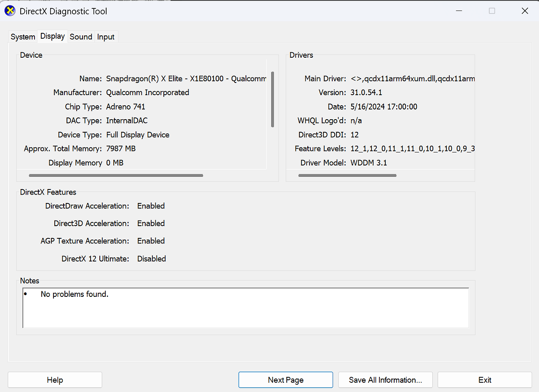
Task: Click the 'Main Driver:' label
Action: (325, 78)
